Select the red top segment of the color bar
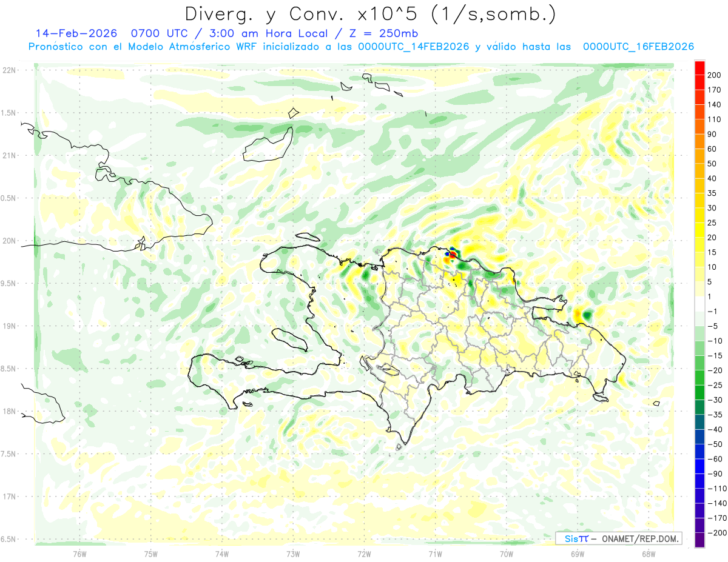 click(699, 67)
